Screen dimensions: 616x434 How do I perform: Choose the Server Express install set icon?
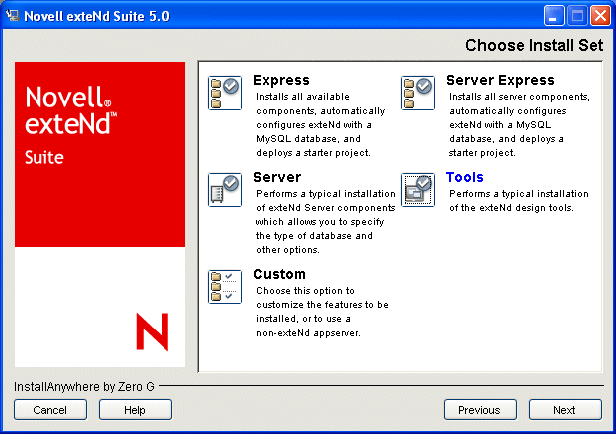(x=418, y=93)
